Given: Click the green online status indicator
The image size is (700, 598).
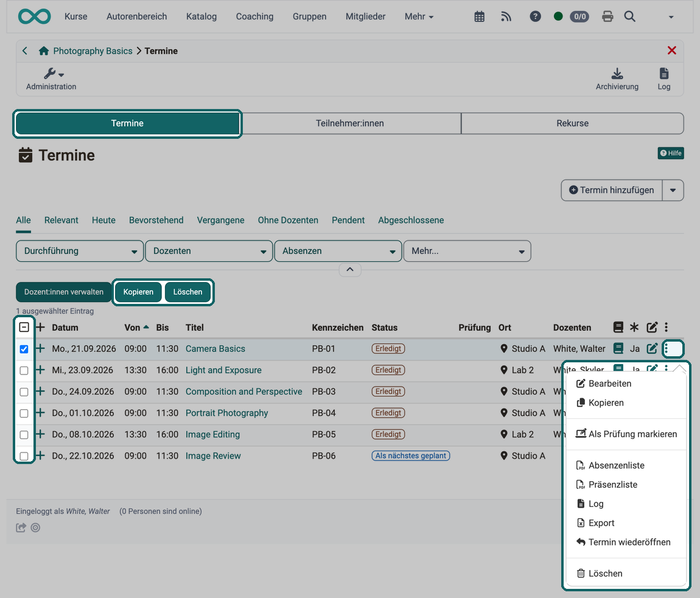Looking at the screenshot, I should (558, 16).
